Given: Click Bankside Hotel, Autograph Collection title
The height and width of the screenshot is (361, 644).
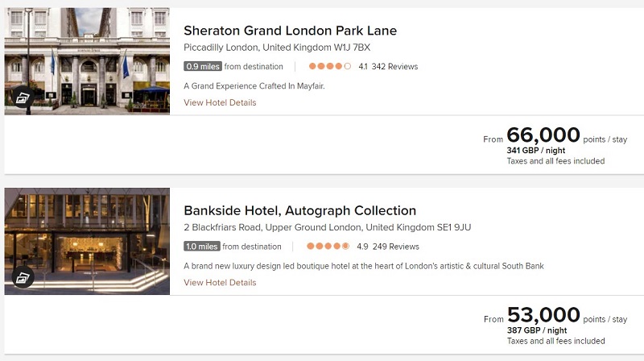Looking at the screenshot, I should point(299,210).
